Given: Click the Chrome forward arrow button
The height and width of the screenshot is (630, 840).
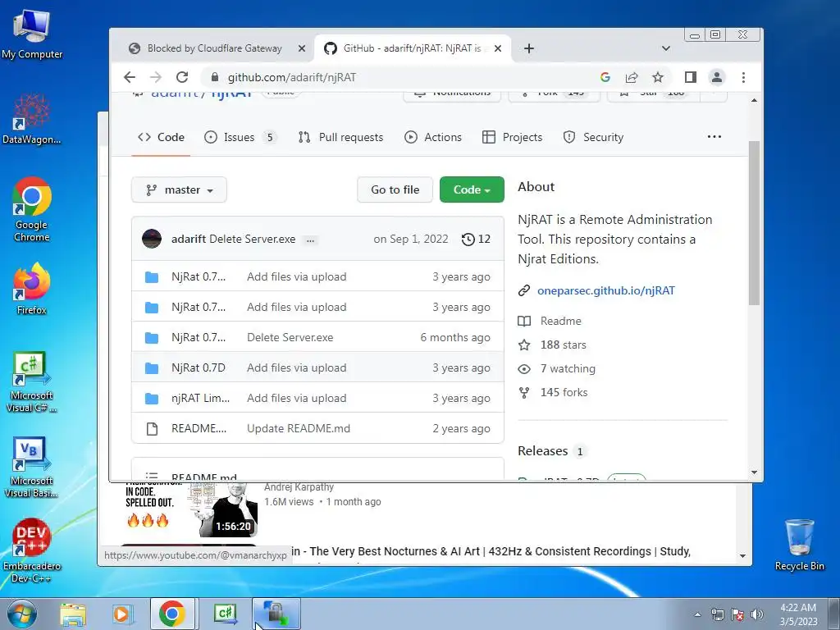Looking at the screenshot, I should 155,77.
